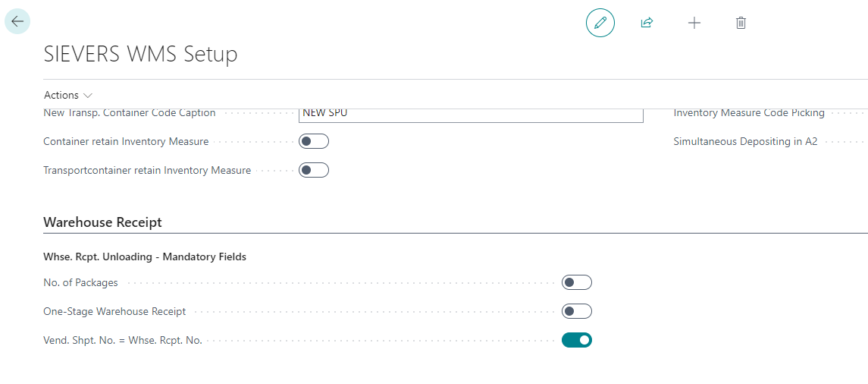The image size is (868, 384).
Task: Click the plus icon to create new
Action: click(x=694, y=23)
